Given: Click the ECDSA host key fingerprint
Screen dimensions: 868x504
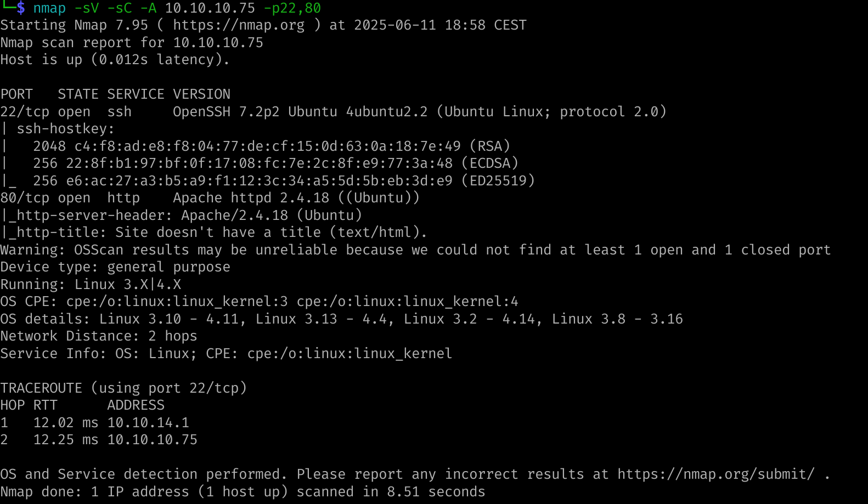Looking at the screenshot, I should (259, 163).
